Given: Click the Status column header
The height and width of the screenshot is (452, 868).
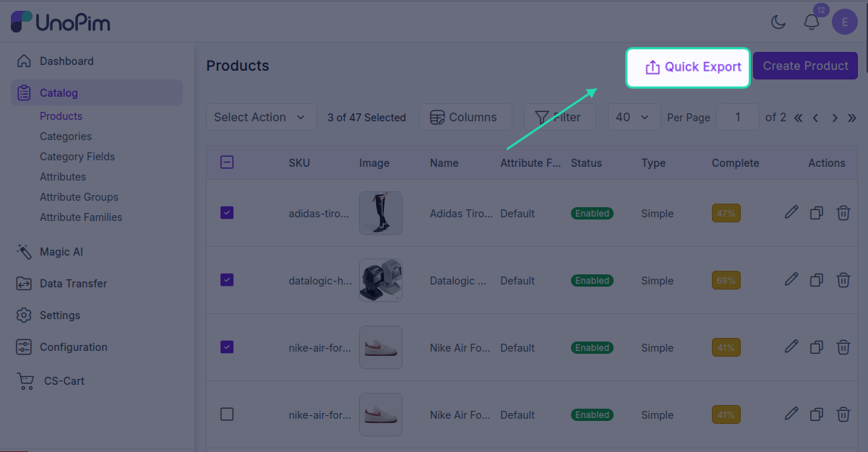Looking at the screenshot, I should (x=586, y=163).
